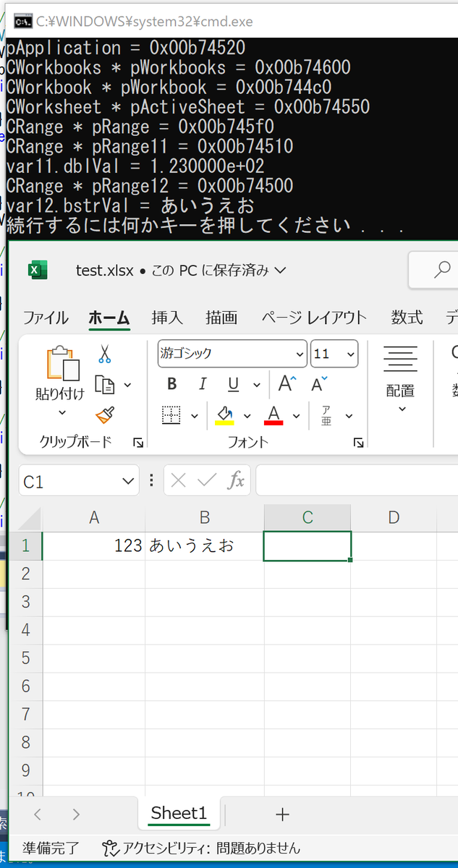Go to previous sheet arrow
The height and width of the screenshot is (868, 458).
tap(38, 814)
